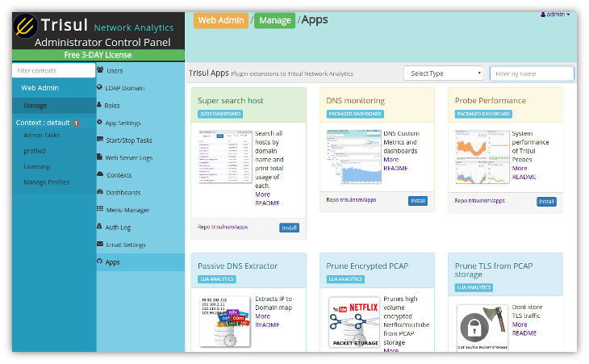The height and width of the screenshot is (364, 589).
Task: Install DNS monitoring app
Action: click(x=418, y=201)
